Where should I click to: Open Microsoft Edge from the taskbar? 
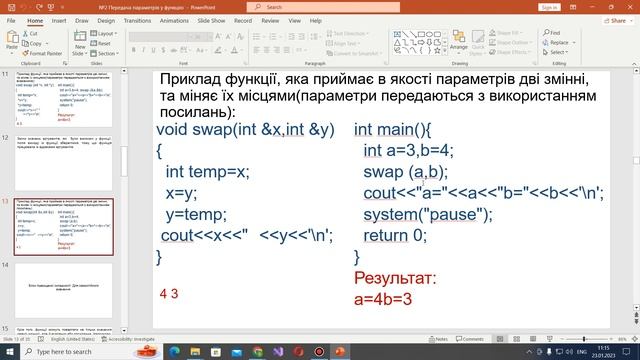coord(174,351)
